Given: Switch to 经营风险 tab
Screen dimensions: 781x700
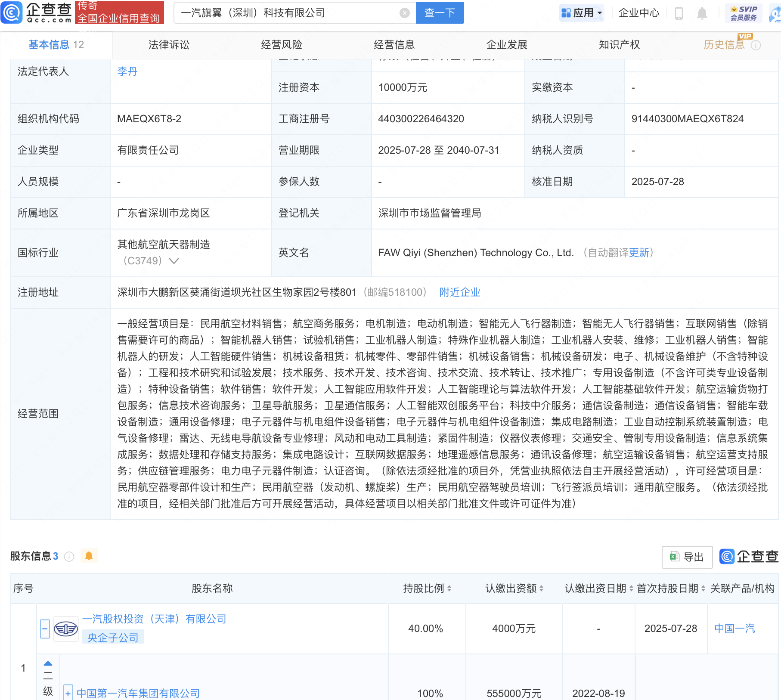Looking at the screenshot, I should coord(282,45).
